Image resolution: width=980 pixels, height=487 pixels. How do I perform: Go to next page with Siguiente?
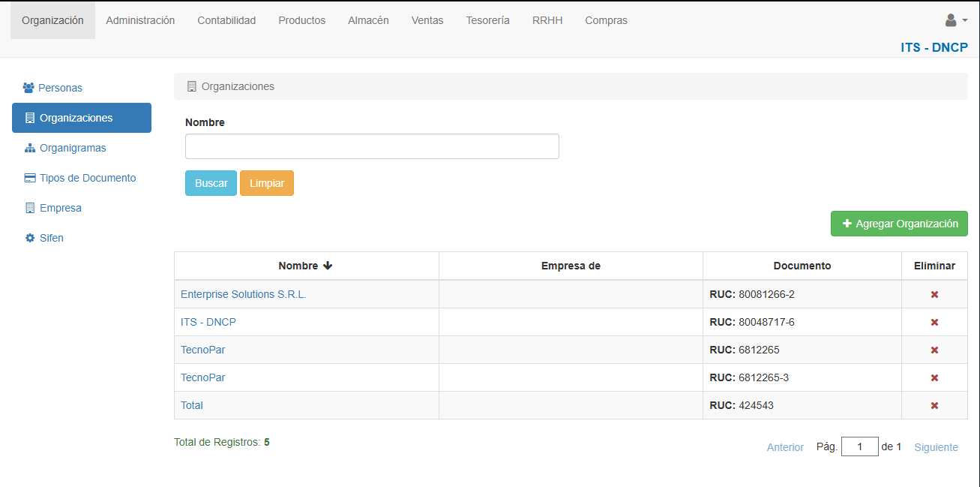coord(936,447)
